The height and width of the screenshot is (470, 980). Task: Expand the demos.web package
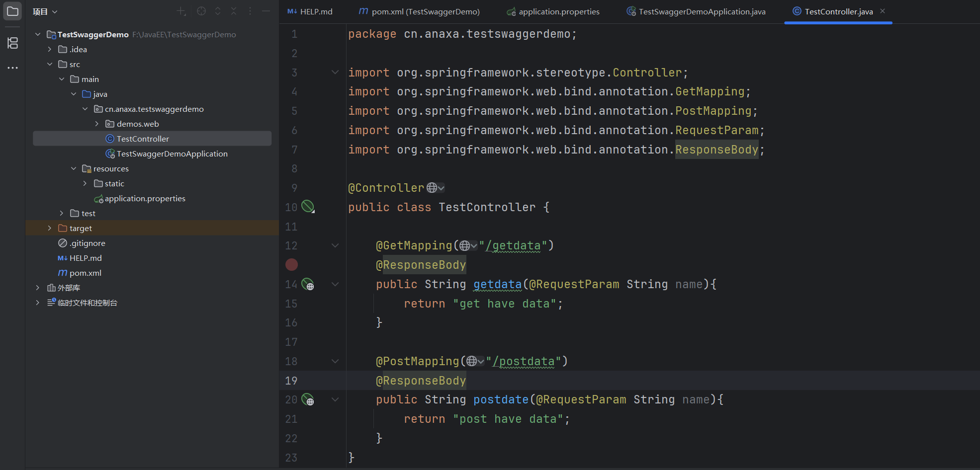tap(97, 124)
